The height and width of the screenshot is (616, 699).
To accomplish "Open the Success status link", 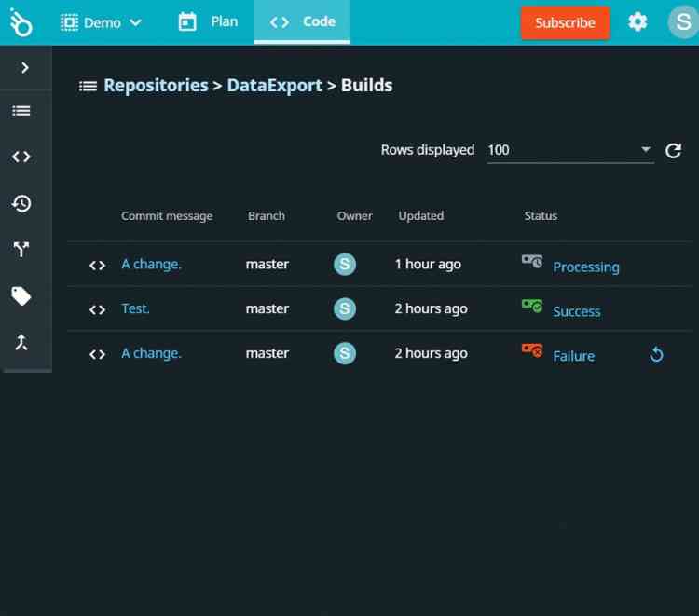I will (576, 311).
